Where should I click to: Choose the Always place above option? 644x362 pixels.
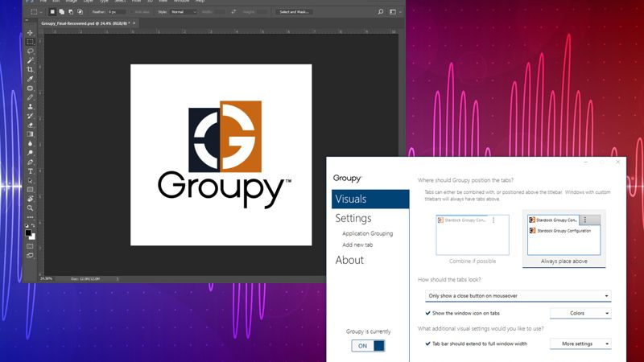tap(564, 239)
